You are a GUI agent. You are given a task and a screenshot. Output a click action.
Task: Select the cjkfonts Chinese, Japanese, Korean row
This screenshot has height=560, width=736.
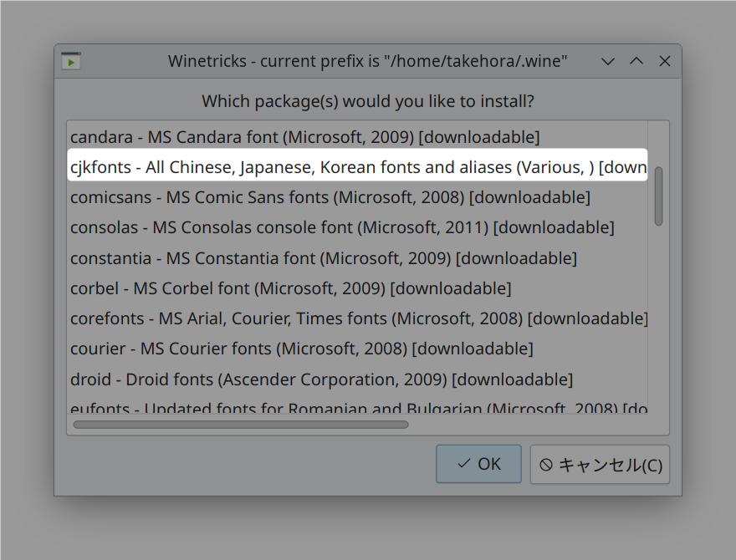coord(357,167)
